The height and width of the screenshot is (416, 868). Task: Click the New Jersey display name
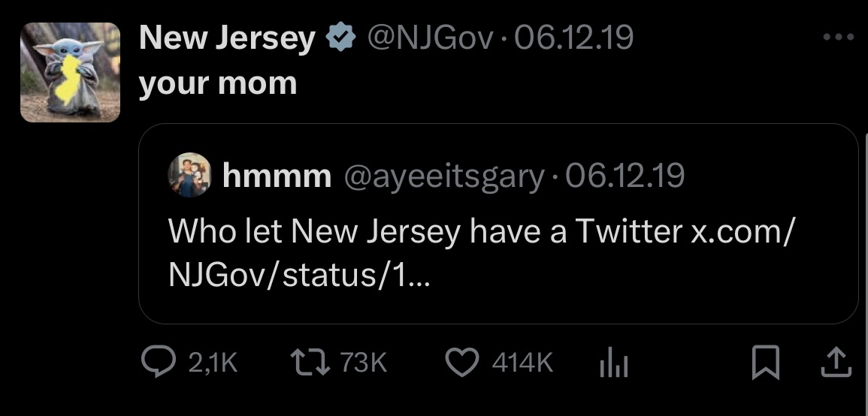click(227, 38)
